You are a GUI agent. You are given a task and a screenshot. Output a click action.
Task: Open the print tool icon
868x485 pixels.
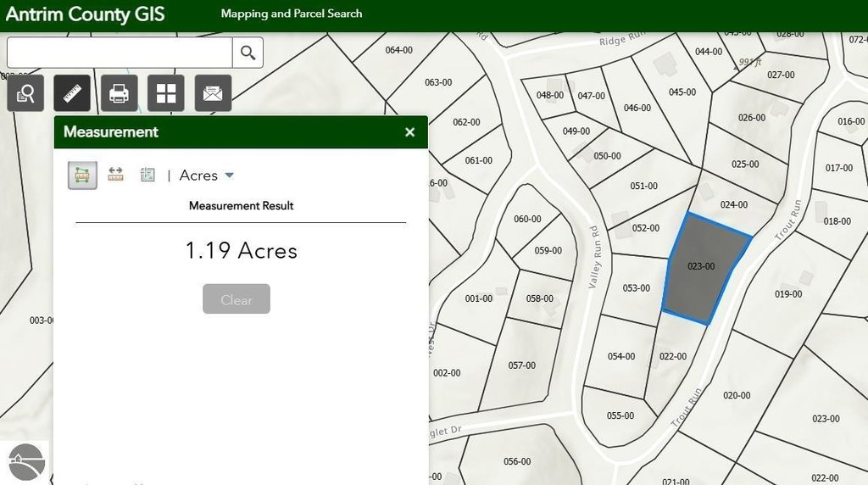[119, 93]
